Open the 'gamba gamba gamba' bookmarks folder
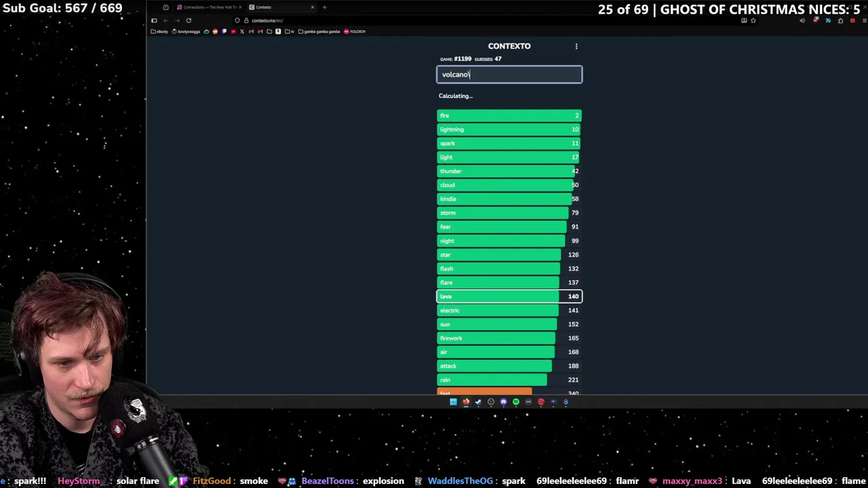 pyautogui.click(x=319, y=31)
